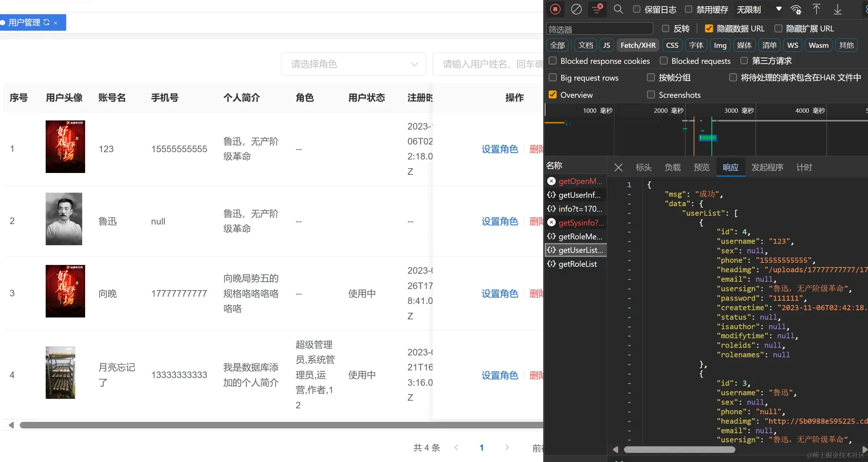This screenshot has width=868, height=462.
Task: Close the request details panel
Action: [x=618, y=168]
